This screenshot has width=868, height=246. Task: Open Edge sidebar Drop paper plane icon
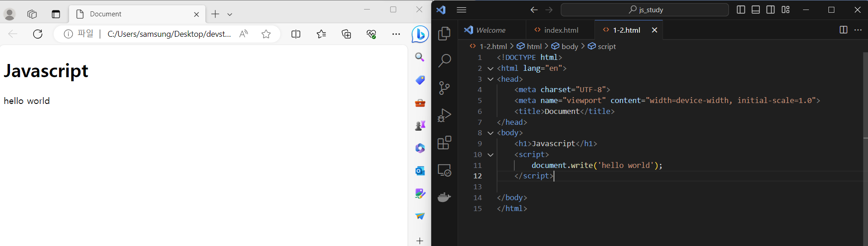coord(420,216)
